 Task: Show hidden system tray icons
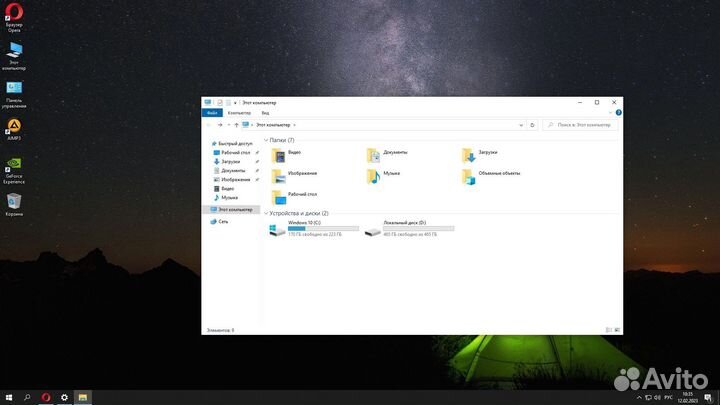(639, 398)
